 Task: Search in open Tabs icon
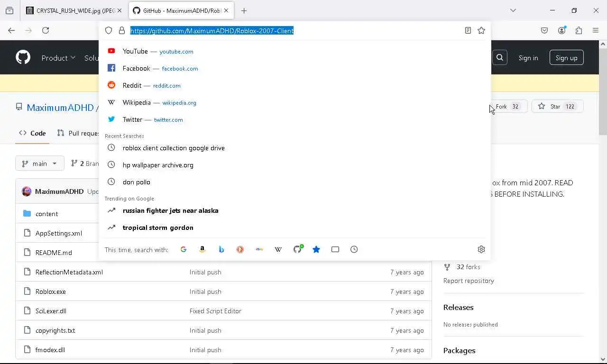(335, 249)
